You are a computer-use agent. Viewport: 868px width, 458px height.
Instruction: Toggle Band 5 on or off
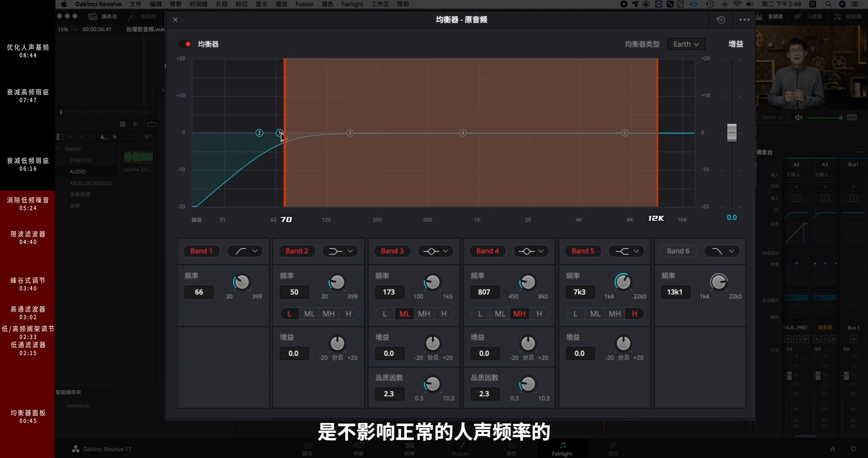tap(582, 251)
